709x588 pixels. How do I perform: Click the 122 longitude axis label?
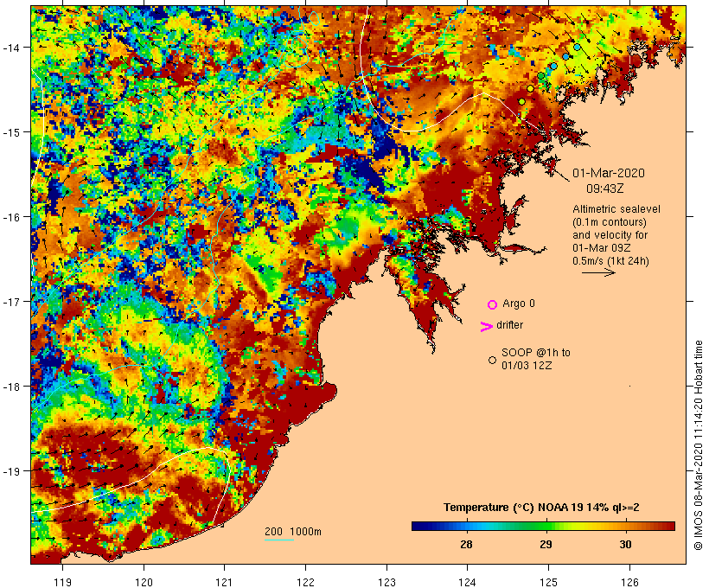coord(305,582)
